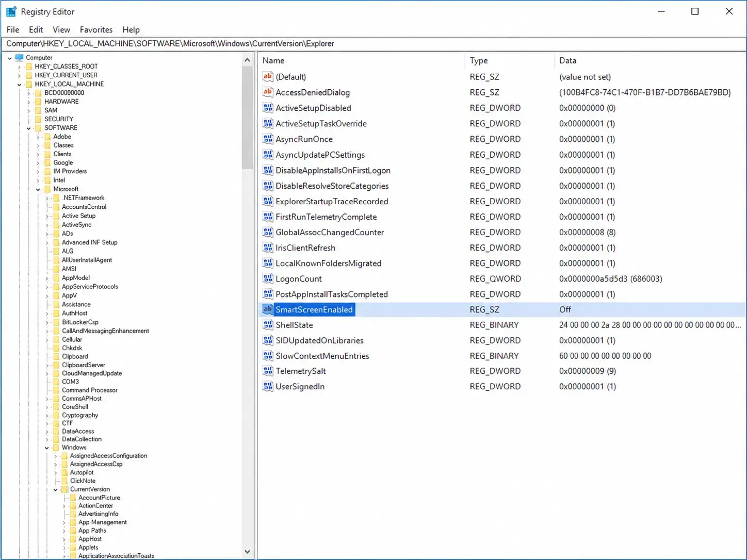The width and height of the screenshot is (747, 560).
Task: Click the (Default) string value icon
Action: click(268, 77)
